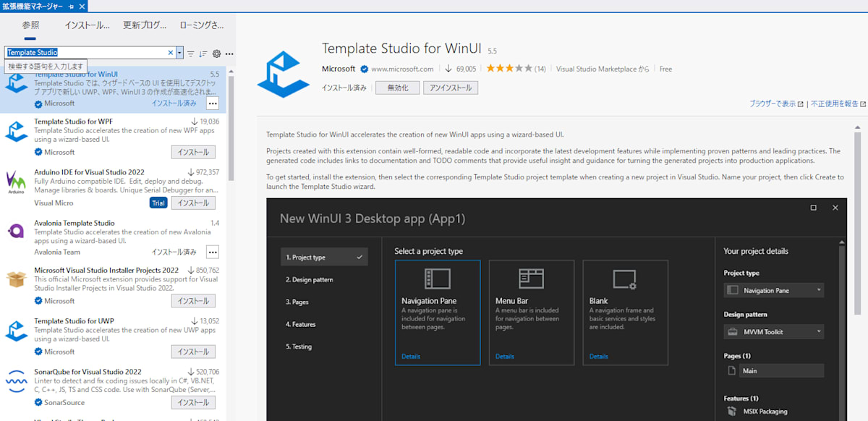The image size is (868, 421).
Task: Click the large Template Studio for WinUI logo
Action: point(283,74)
